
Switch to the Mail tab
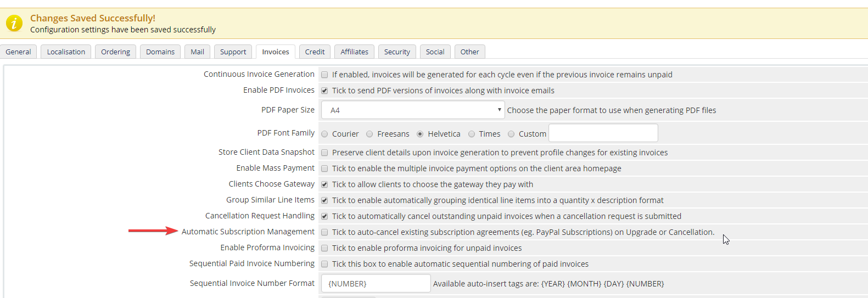197,52
